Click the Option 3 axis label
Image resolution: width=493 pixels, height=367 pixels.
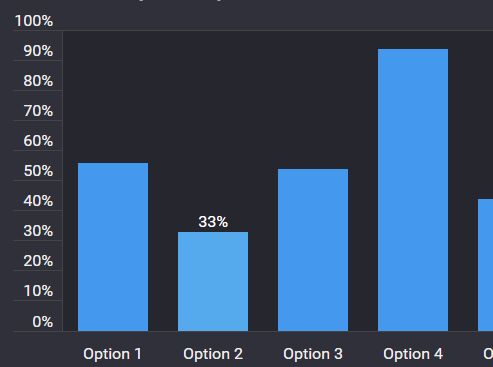[313, 354]
